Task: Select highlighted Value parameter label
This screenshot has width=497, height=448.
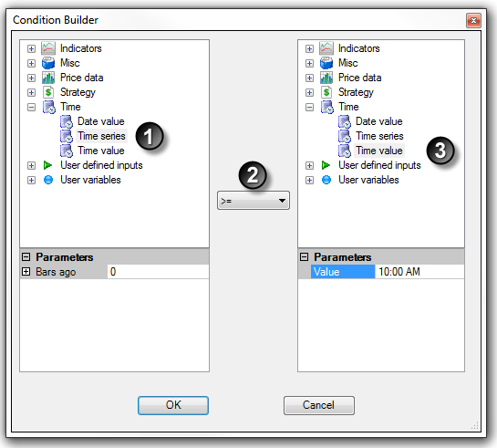Action: click(x=342, y=272)
